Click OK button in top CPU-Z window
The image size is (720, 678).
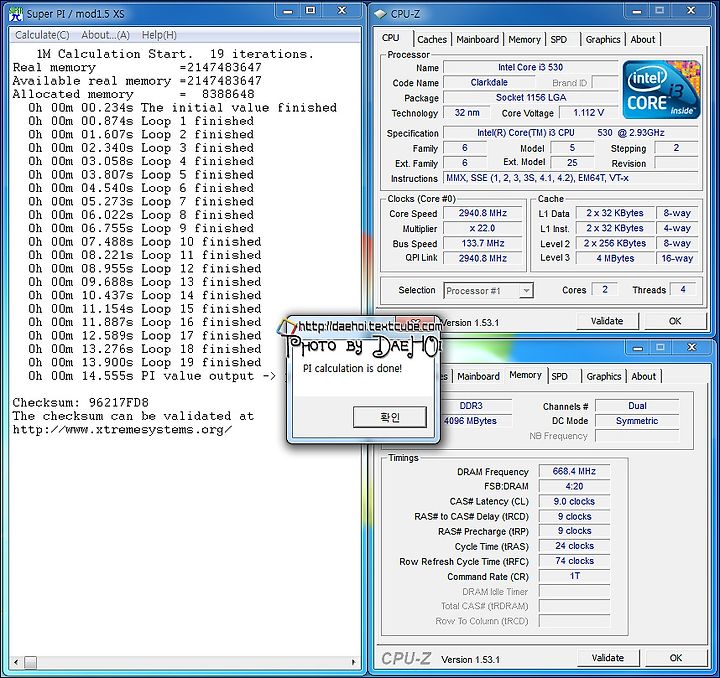675,321
